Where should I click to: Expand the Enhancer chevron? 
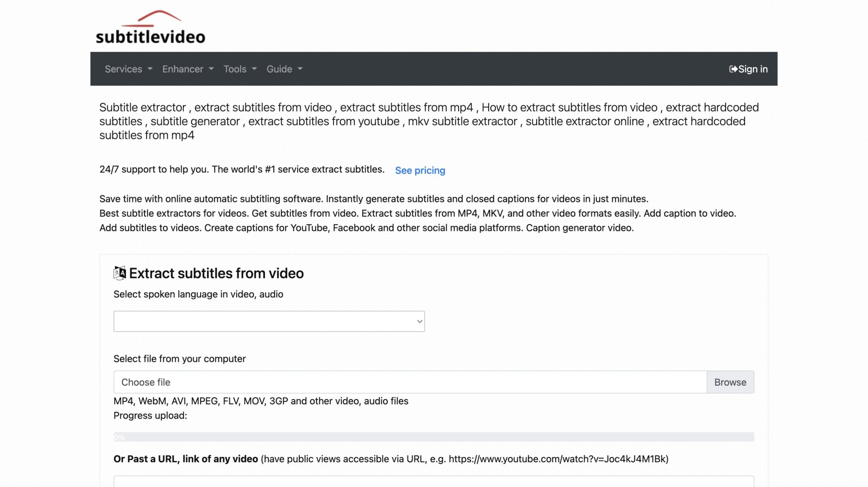coord(211,69)
